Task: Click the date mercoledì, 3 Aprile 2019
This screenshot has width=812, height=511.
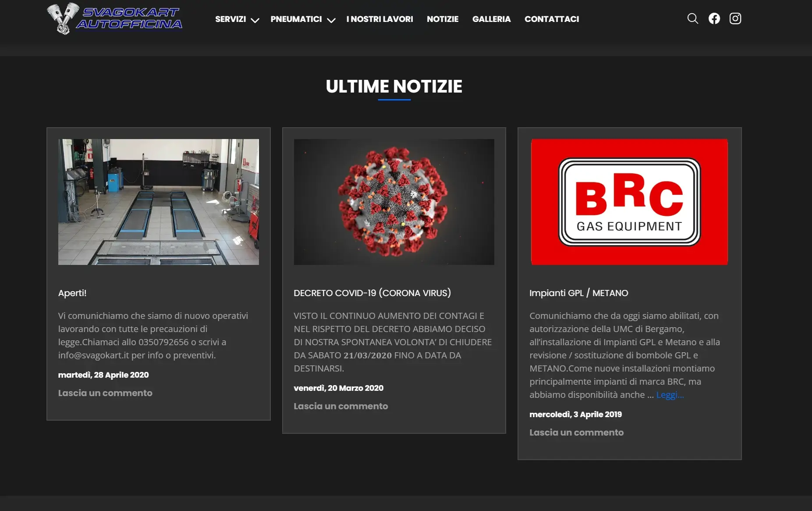Action: click(576, 415)
